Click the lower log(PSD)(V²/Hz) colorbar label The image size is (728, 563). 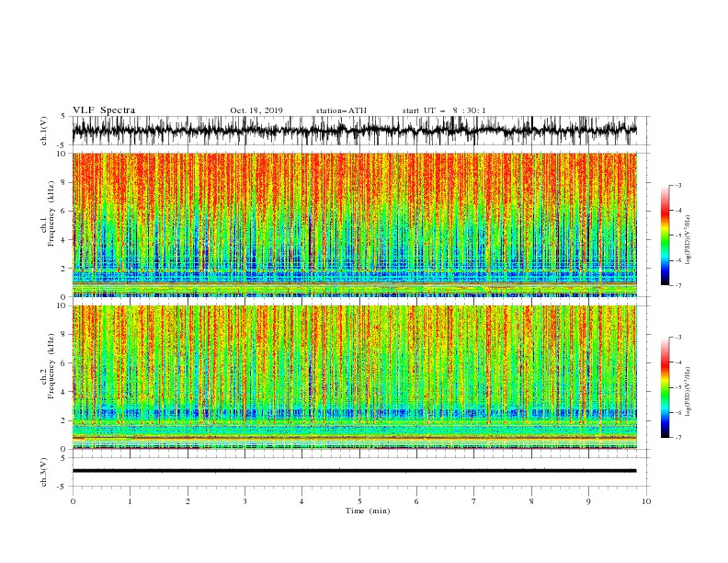pos(688,392)
